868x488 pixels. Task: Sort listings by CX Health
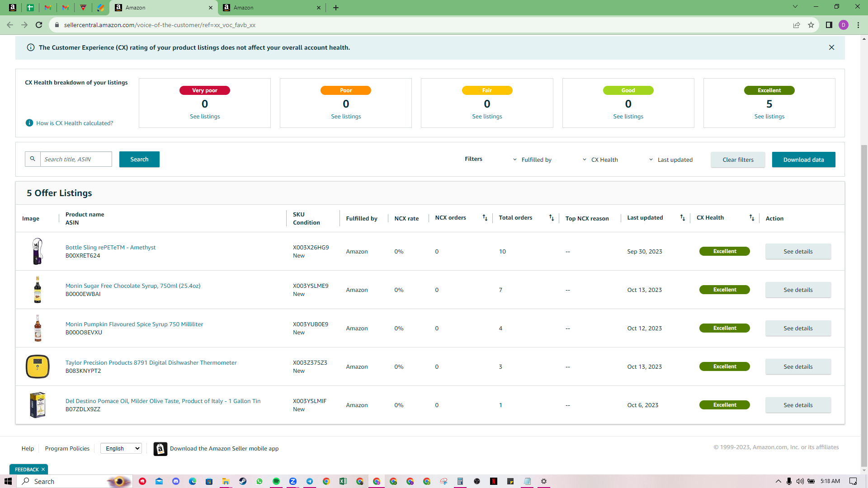(752, 218)
